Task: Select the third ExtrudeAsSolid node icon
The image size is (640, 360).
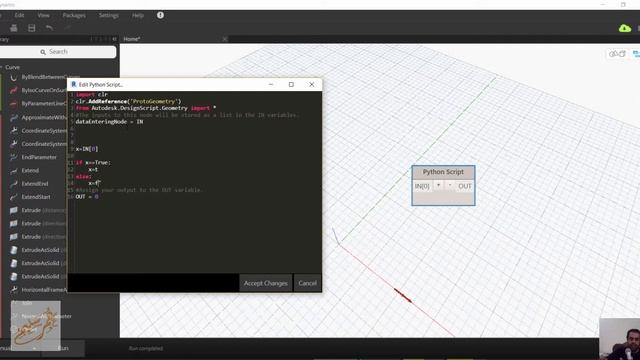Action: (14, 276)
